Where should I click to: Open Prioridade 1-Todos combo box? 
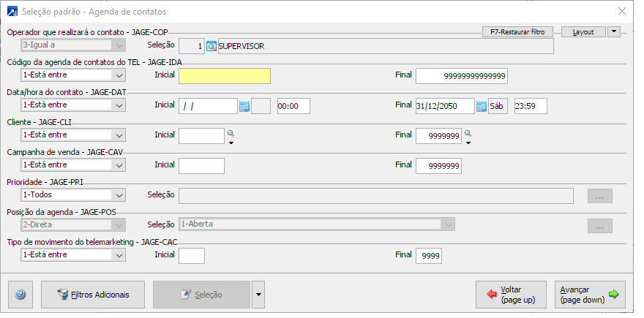coord(73,195)
